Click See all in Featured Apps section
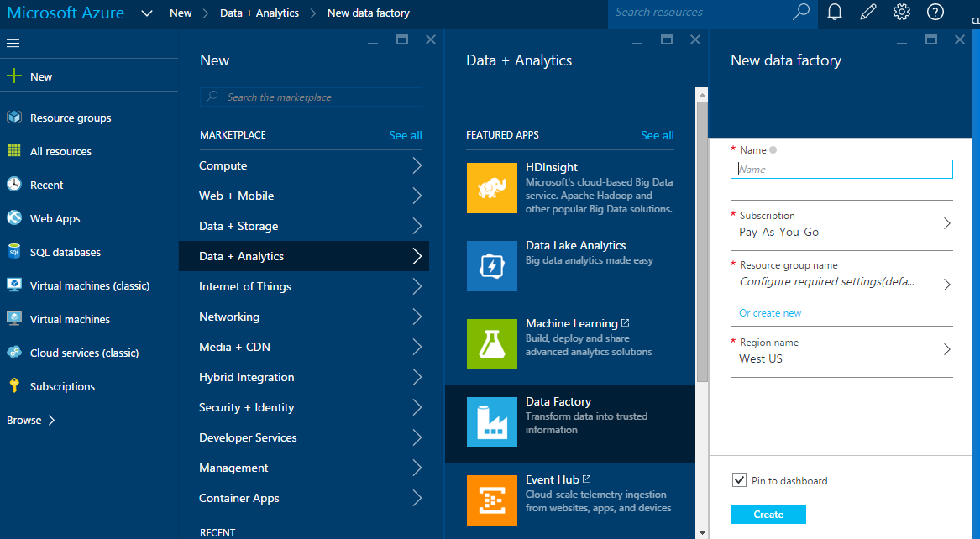Screen dimensions: 980x539 point(657,135)
